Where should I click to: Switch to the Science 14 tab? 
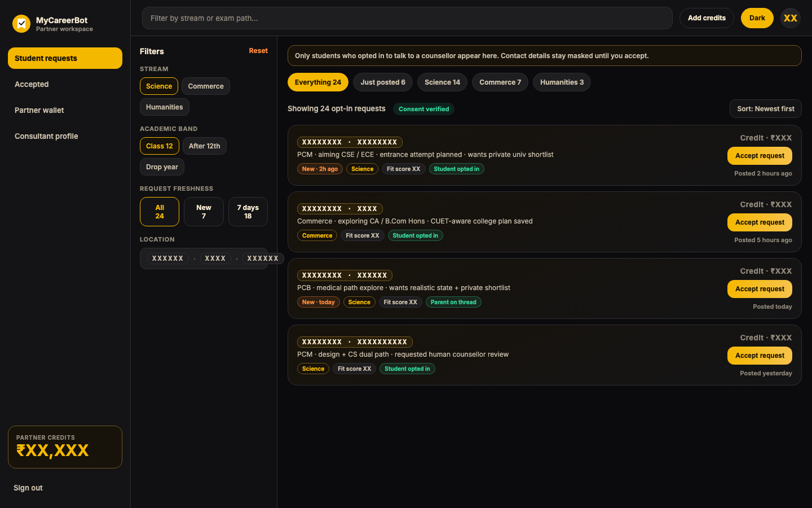pos(442,82)
